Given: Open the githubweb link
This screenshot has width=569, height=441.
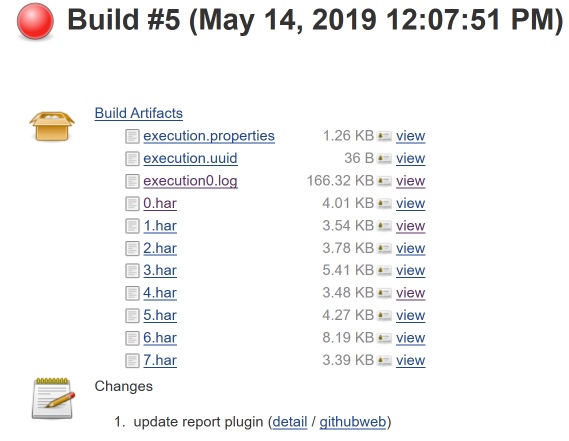Looking at the screenshot, I should [353, 422].
